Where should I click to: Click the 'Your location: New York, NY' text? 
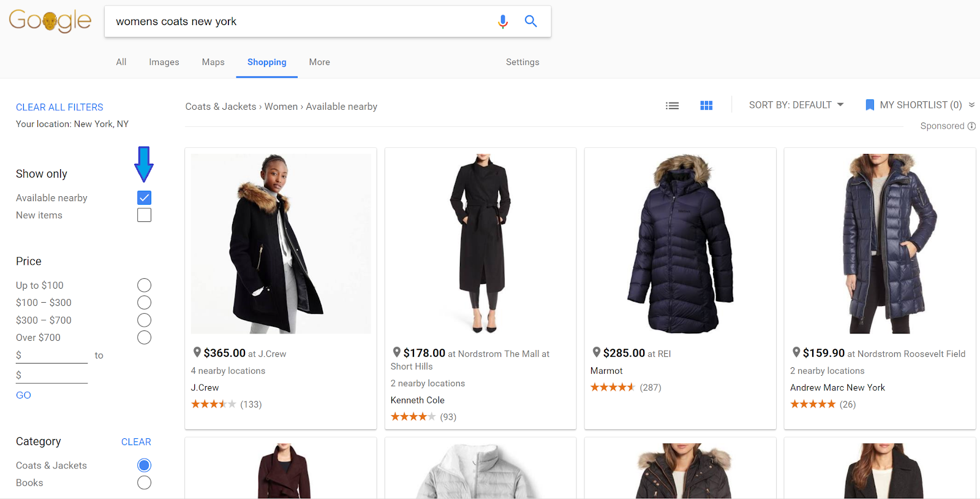pos(72,124)
